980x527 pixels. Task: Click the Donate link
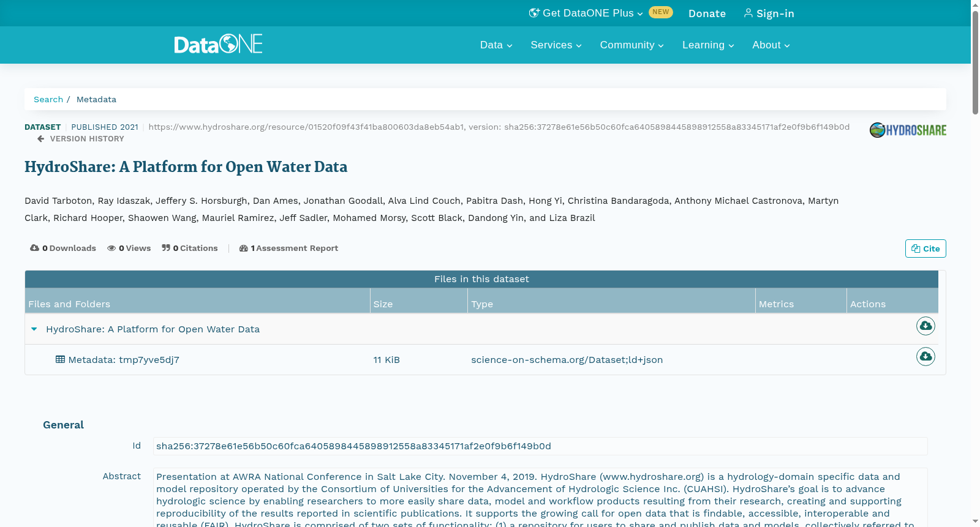tap(707, 13)
